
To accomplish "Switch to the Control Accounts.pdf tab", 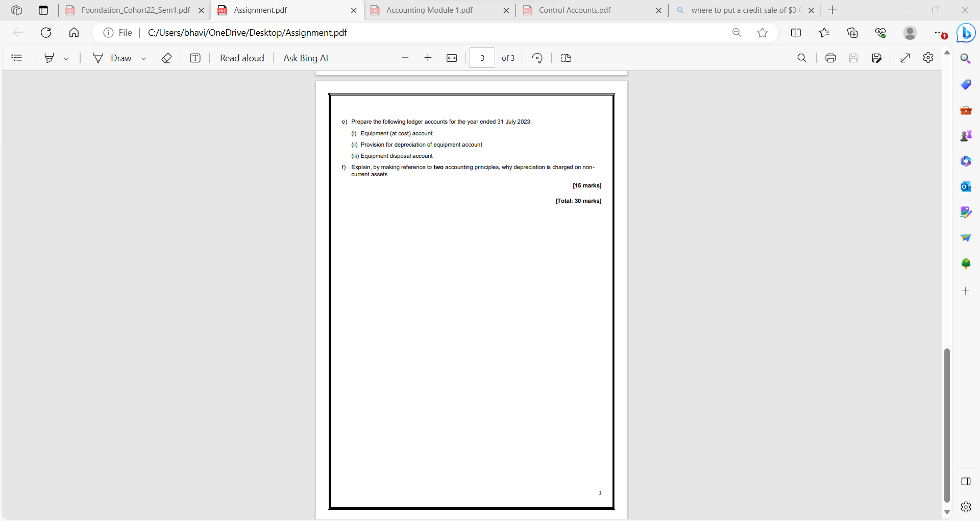I will click(574, 10).
